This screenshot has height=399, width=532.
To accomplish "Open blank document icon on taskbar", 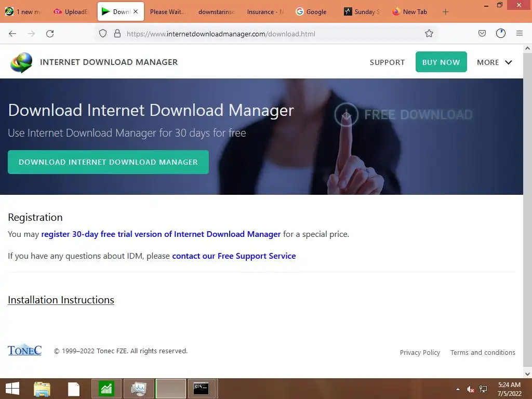I will 74,389.
